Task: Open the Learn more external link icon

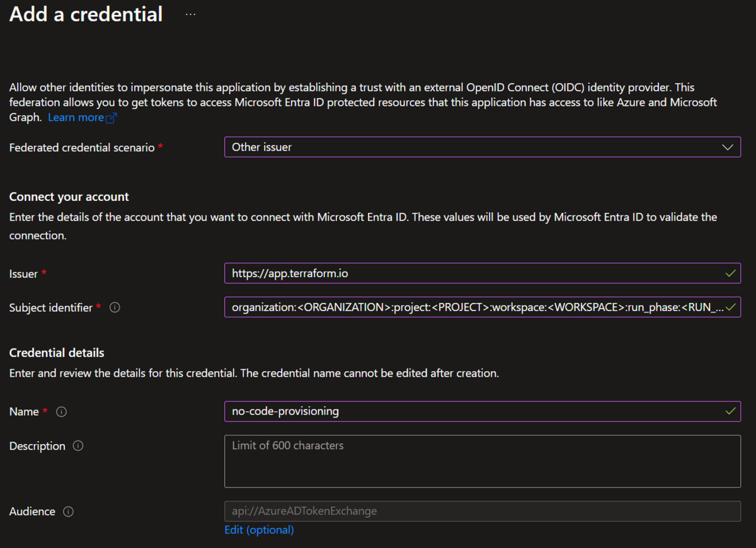Action: click(112, 117)
